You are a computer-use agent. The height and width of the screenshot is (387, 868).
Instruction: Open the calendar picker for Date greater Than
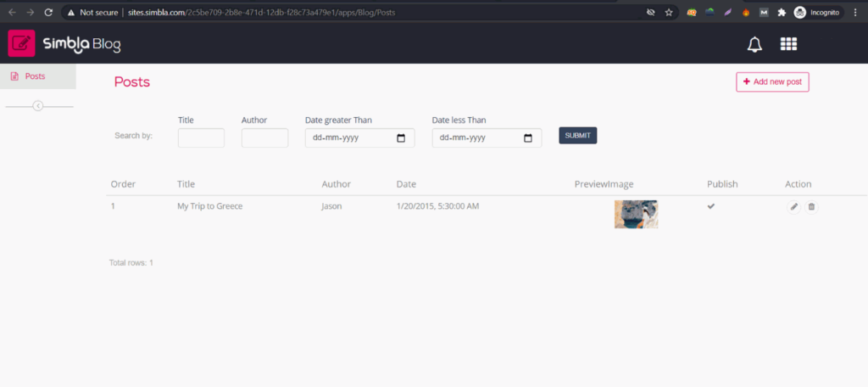401,138
